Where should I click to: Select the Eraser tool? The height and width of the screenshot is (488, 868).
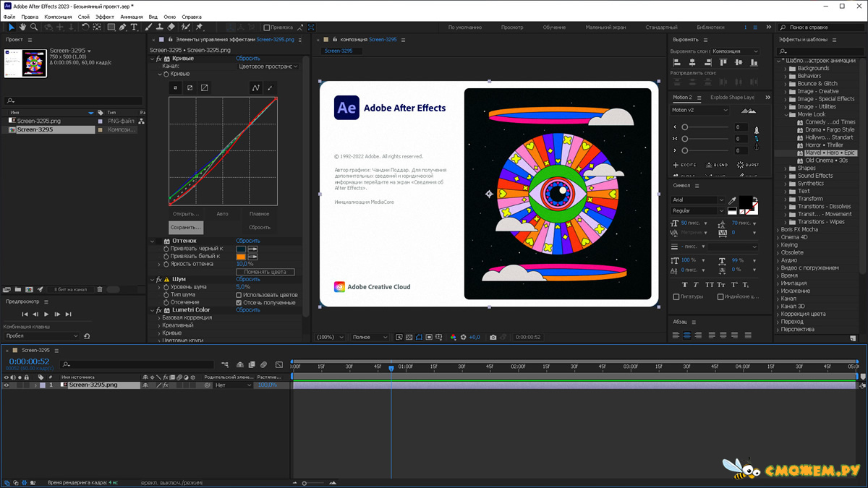tap(171, 27)
